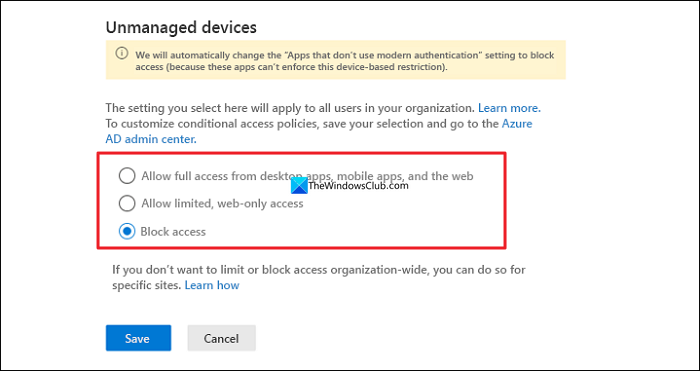Open the Learn how link

click(x=212, y=285)
